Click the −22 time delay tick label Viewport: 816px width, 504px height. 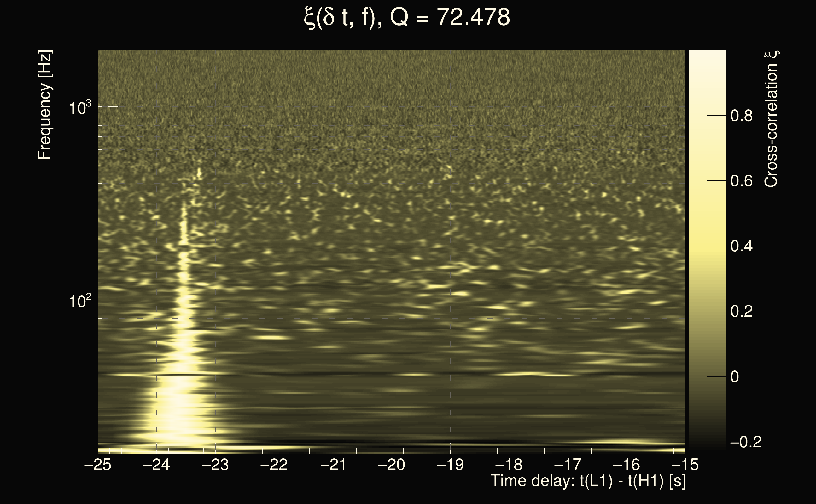pos(274,465)
